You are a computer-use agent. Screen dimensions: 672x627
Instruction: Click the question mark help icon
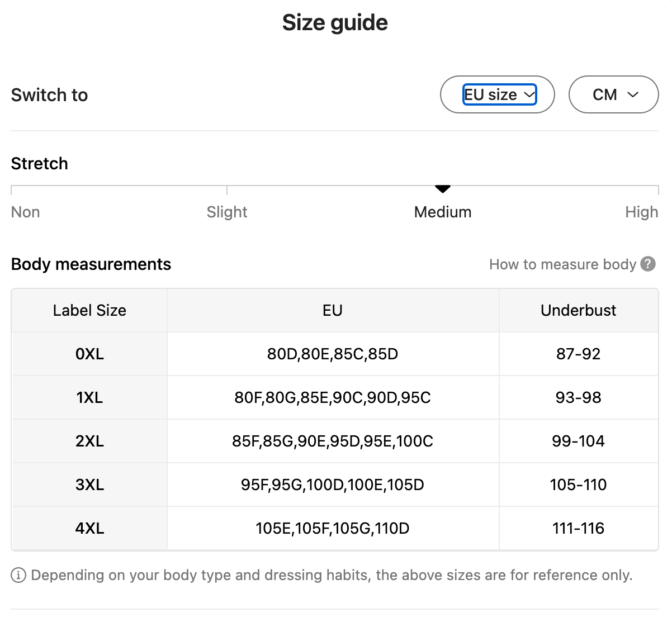648,264
